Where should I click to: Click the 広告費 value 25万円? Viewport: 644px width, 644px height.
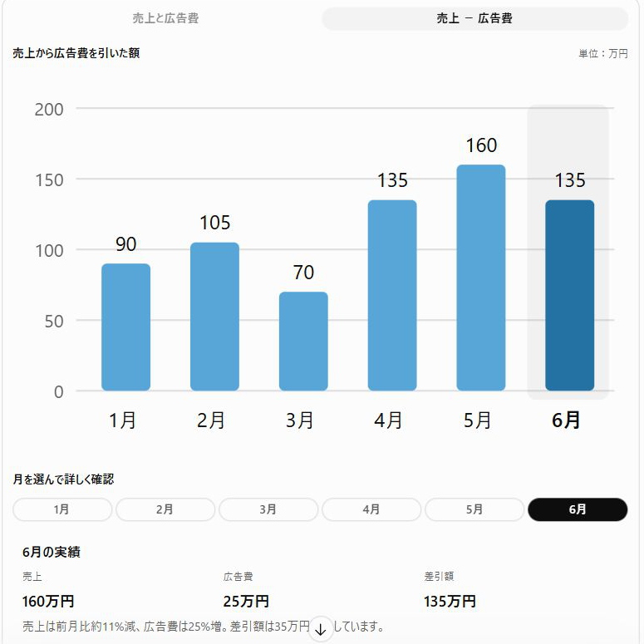[246, 602]
